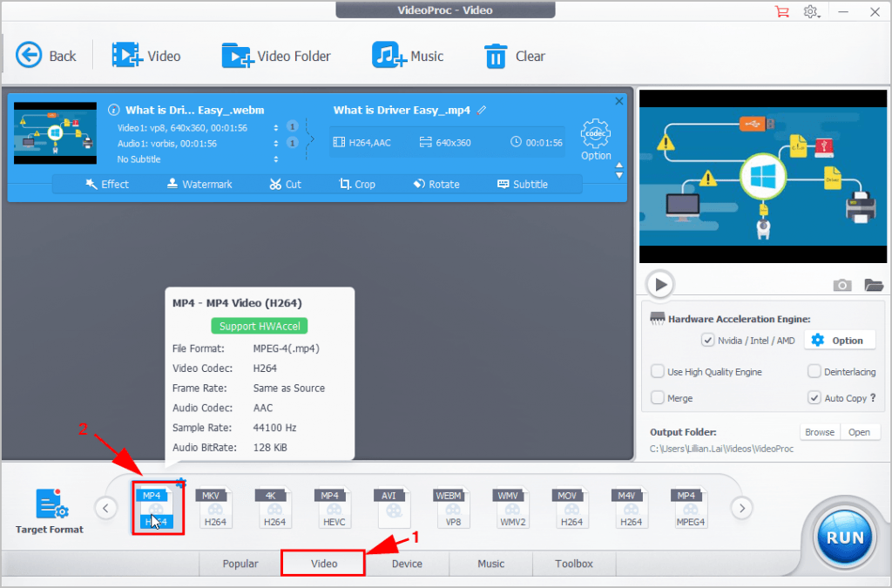Add Music file

(408, 56)
